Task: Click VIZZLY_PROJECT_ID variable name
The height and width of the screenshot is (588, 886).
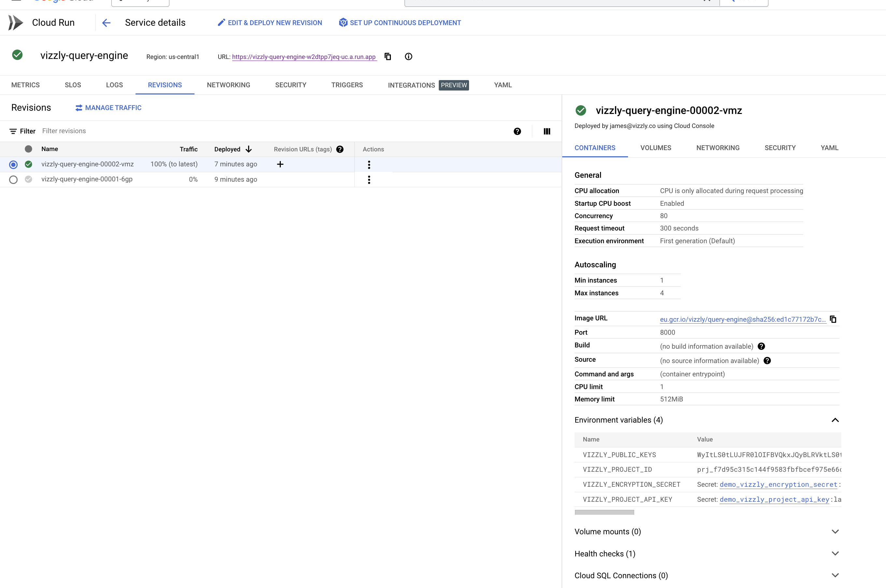Action: (x=617, y=469)
